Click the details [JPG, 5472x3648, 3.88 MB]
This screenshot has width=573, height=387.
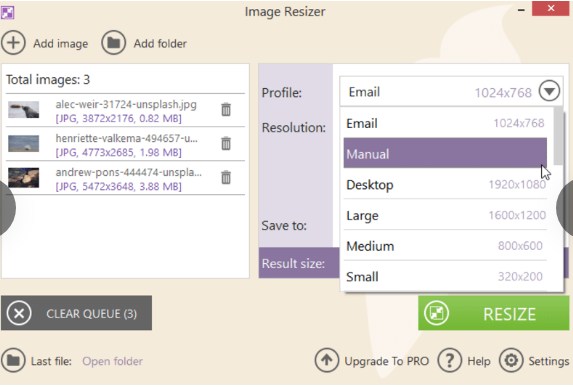(118, 186)
